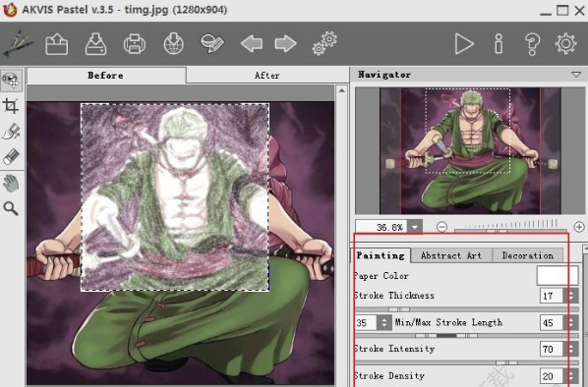Screen dimensions: 588x387
Task: Run processing with the Play button
Action: (x=464, y=44)
